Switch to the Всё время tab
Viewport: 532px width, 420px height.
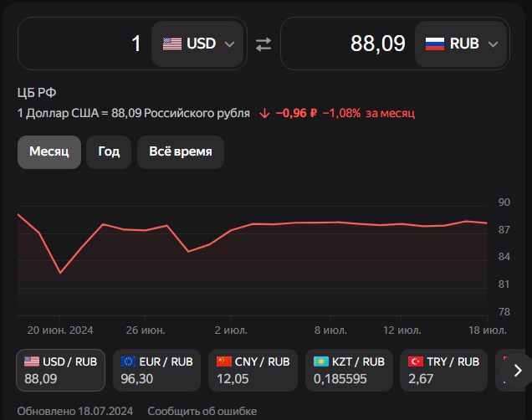click(180, 152)
